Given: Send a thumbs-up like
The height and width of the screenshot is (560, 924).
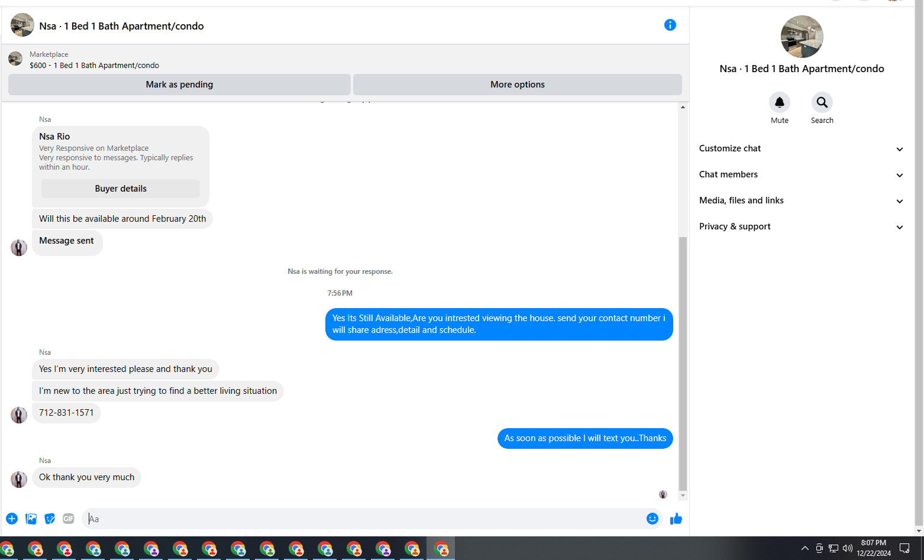Looking at the screenshot, I should [x=676, y=519].
